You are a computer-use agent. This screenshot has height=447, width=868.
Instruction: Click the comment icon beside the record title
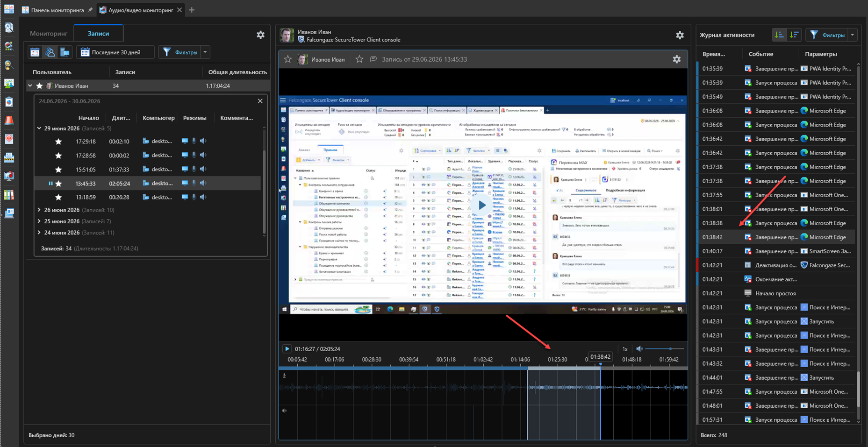click(373, 59)
